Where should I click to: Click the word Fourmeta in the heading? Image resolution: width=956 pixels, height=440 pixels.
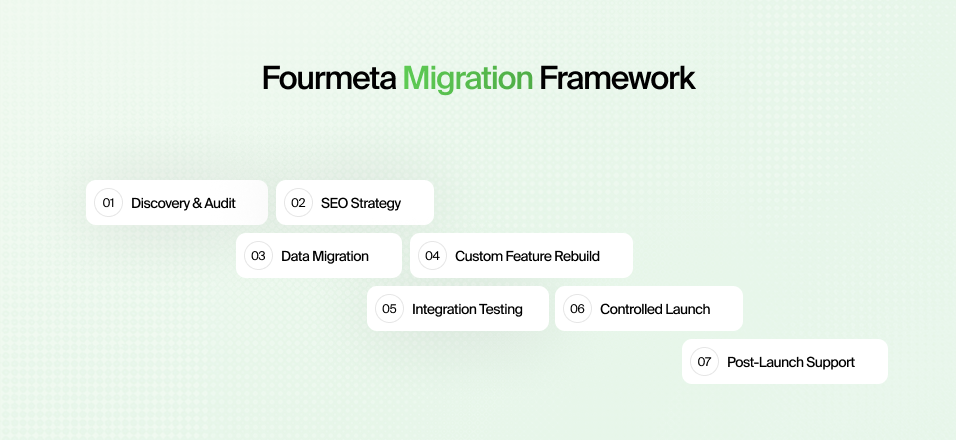coord(329,78)
